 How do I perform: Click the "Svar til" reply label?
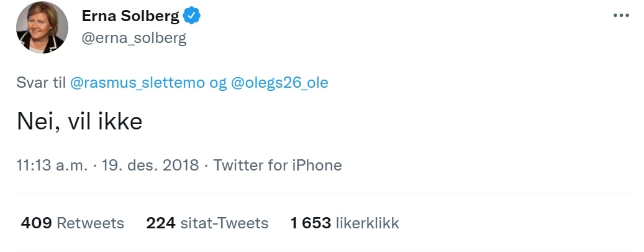click(x=41, y=83)
